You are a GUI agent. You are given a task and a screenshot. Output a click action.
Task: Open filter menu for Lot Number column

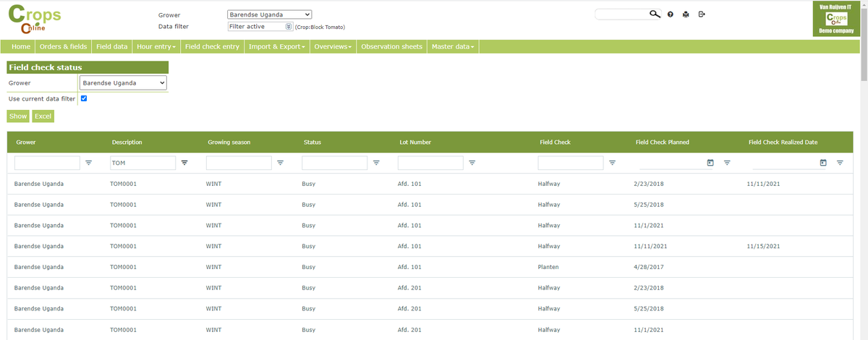coord(472,163)
